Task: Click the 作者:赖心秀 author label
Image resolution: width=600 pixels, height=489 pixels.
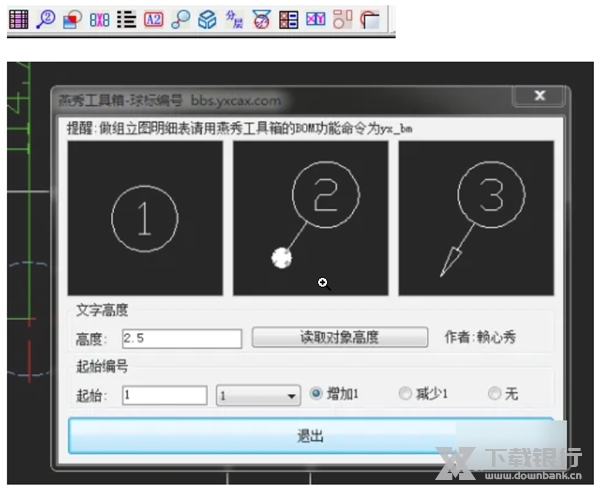Action: pyautogui.click(x=480, y=337)
